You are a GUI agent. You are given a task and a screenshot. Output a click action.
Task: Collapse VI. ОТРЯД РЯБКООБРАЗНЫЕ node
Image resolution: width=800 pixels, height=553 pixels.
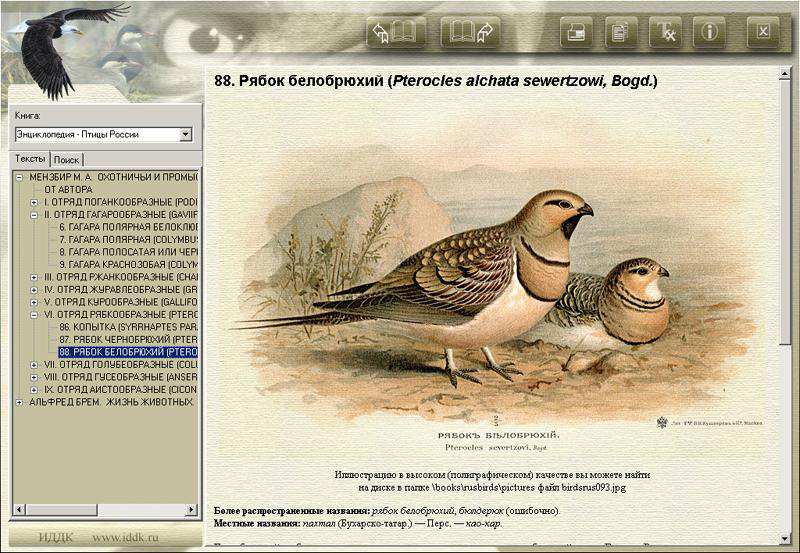35,314
